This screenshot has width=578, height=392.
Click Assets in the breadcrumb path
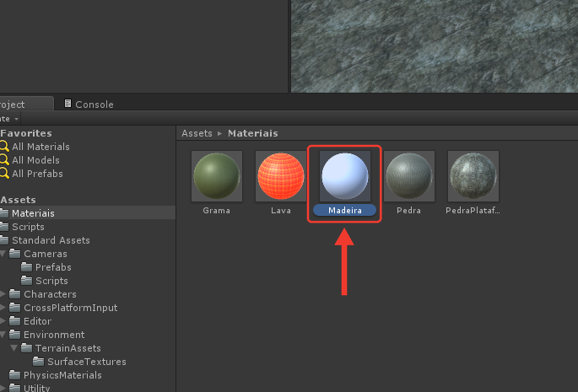[197, 133]
